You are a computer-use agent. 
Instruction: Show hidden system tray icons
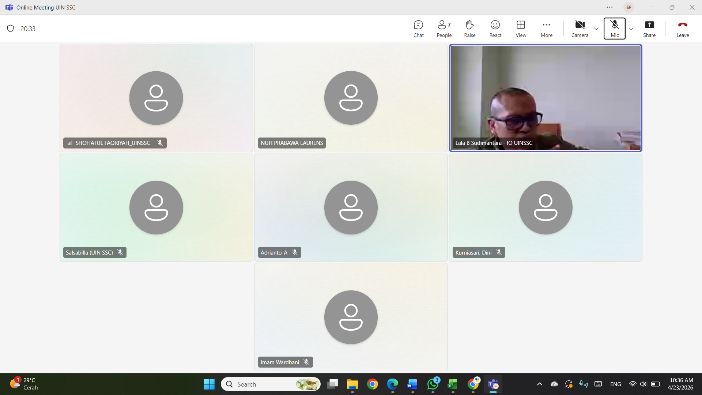(539, 384)
